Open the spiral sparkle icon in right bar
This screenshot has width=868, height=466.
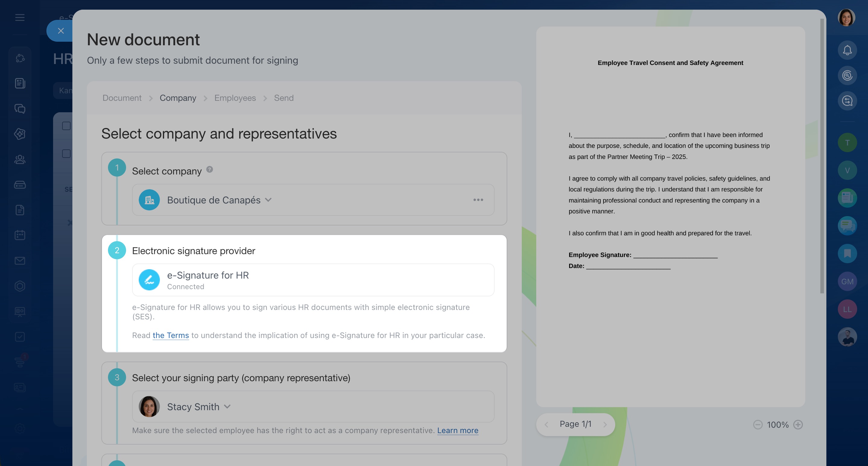coord(847,75)
